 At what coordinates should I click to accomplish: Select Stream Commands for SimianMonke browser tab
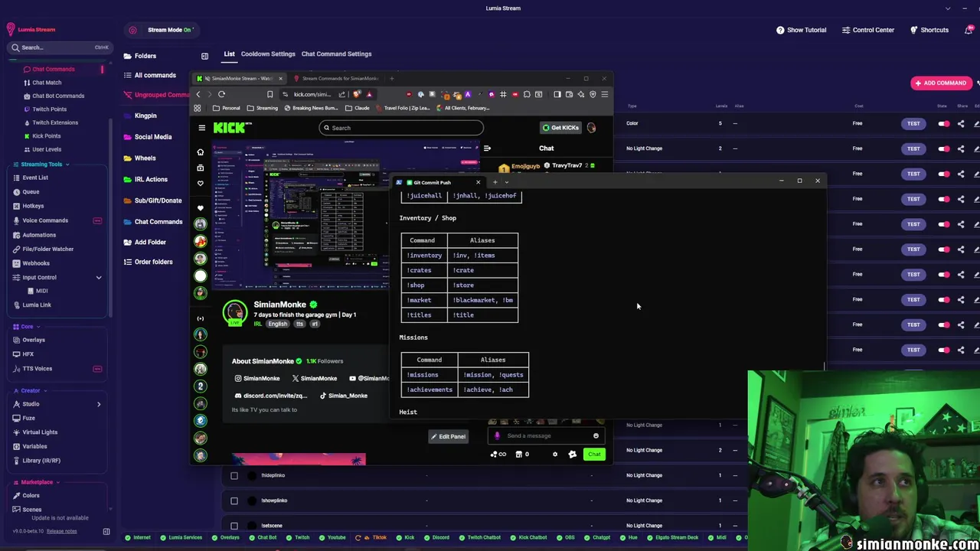tap(335, 78)
